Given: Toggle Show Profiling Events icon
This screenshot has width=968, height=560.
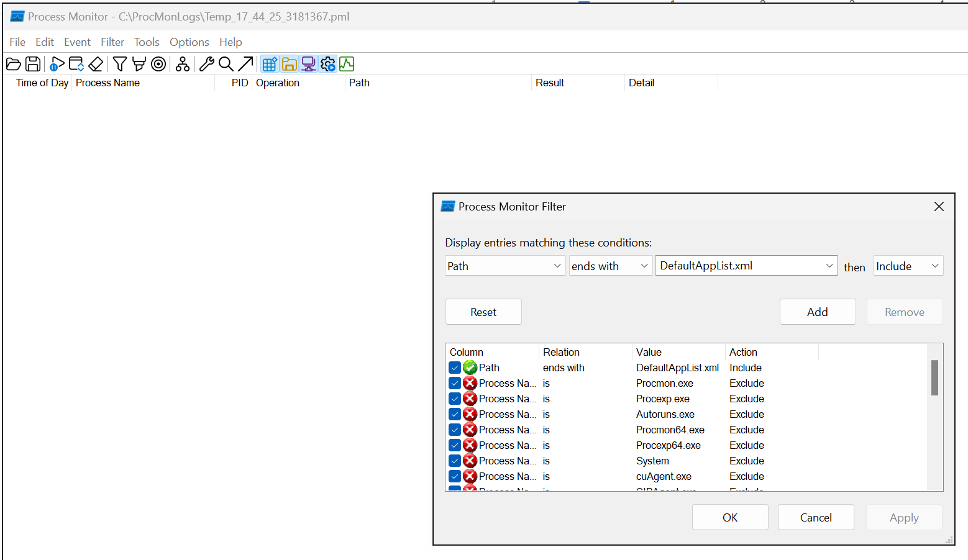Looking at the screenshot, I should click(x=347, y=63).
